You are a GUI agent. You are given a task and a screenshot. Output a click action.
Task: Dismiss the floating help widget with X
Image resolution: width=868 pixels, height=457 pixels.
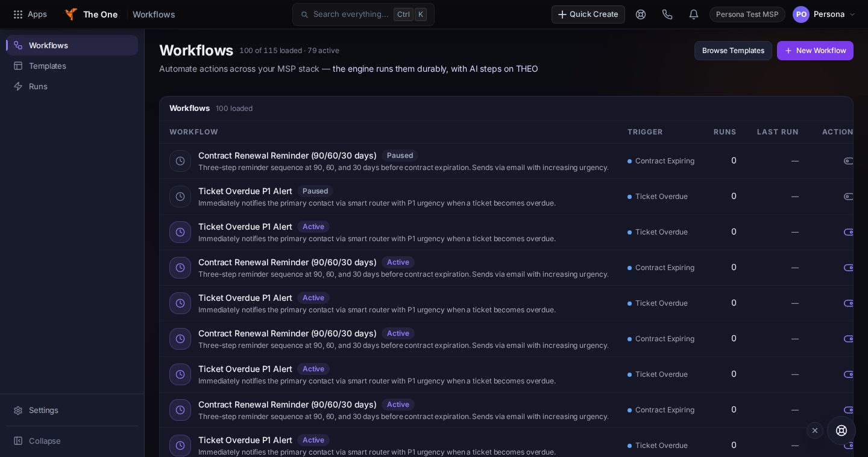[815, 430]
